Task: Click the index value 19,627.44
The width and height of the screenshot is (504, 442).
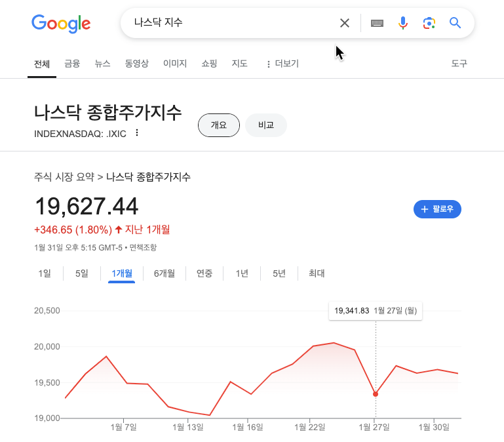Action: [87, 206]
